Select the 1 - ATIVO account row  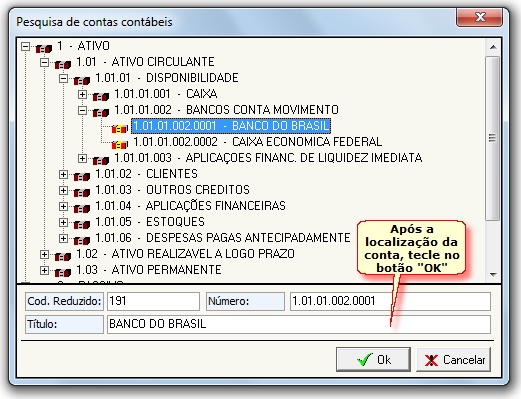(x=83, y=46)
